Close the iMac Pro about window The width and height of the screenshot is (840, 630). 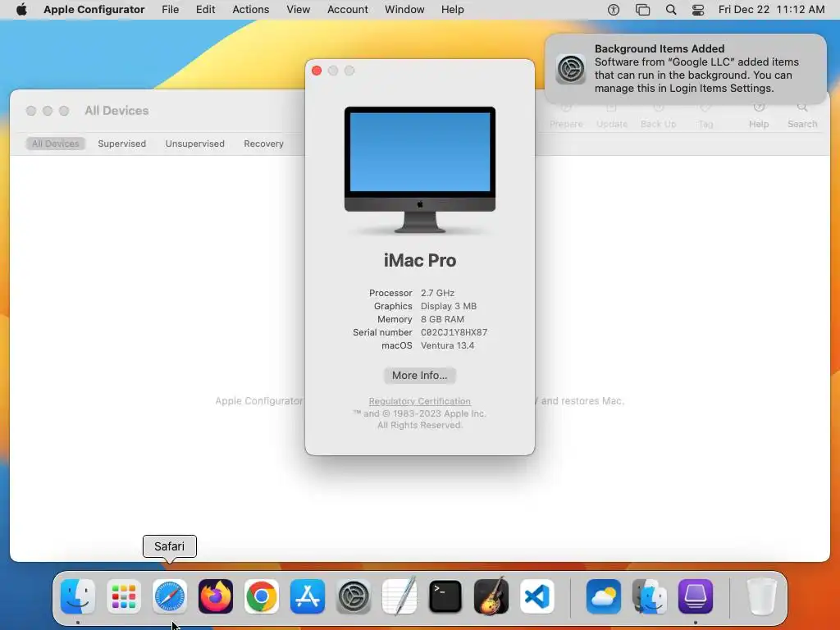[x=317, y=71]
